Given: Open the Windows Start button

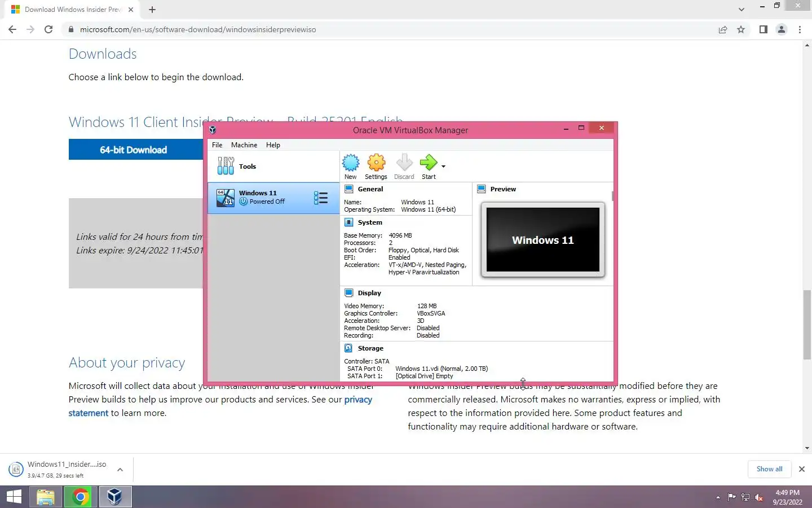Looking at the screenshot, I should pyautogui.click(x=14, y=497).
